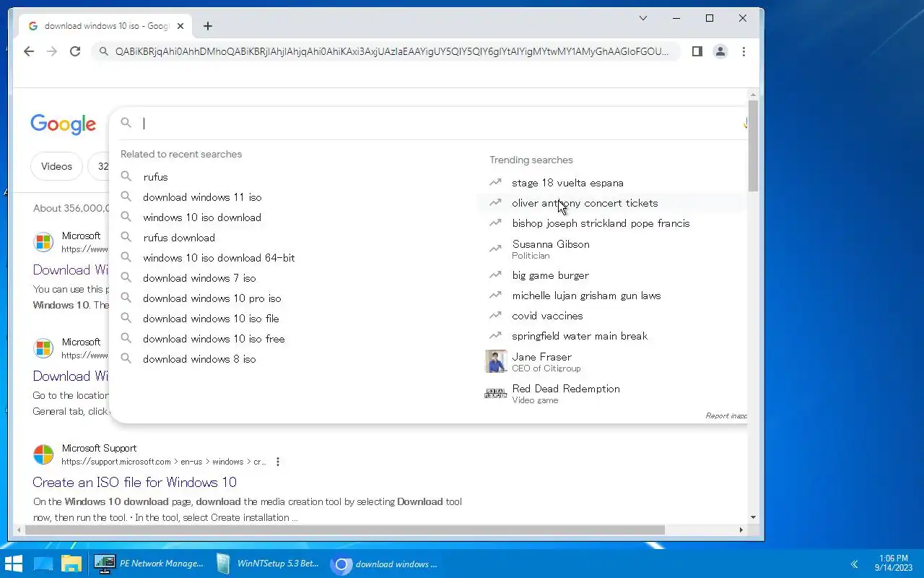Click the page's vertical scrollbar thumb
The width and height of the screenshot is (924, 578).
[x=753, y=145]
